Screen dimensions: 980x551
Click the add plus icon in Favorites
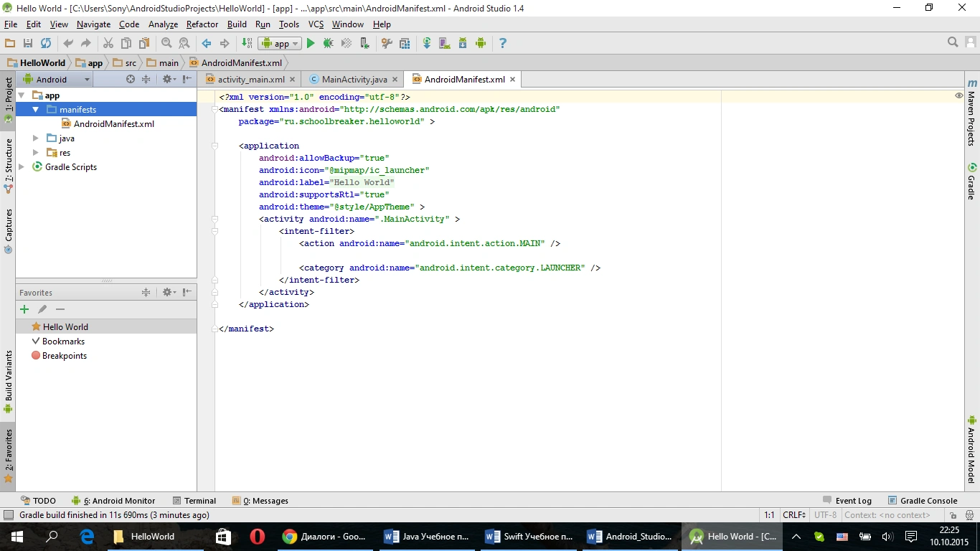(24, 309)
